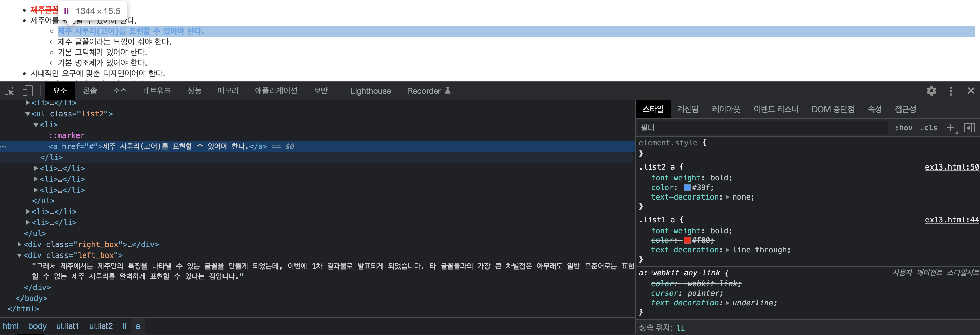Viewport: 980px width, 335px height.
Task: Click the Recorder preview flask icon
Action: [448, 90]
